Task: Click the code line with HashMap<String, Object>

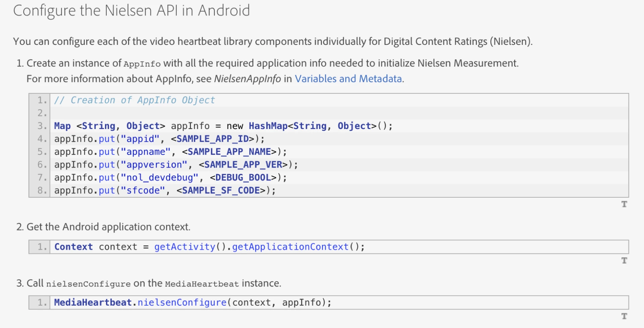Action: click(223, 126)
